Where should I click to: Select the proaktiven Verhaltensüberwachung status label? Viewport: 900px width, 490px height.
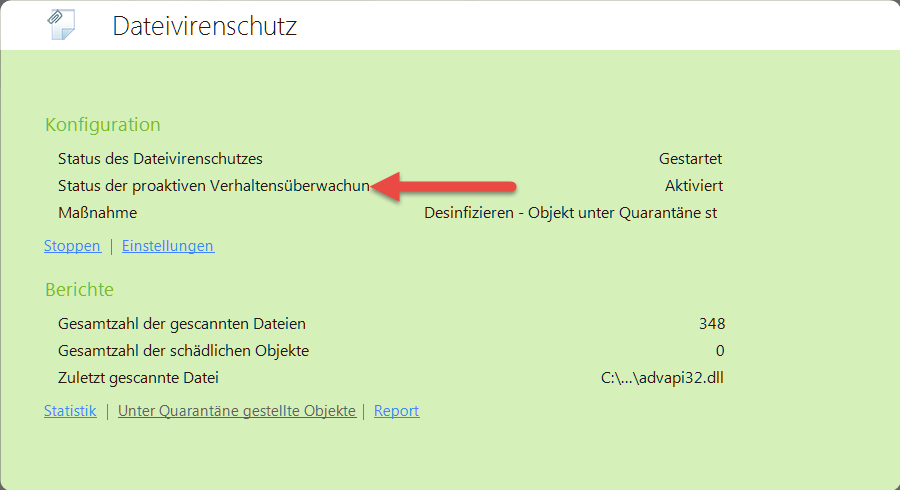pos(214,186)
